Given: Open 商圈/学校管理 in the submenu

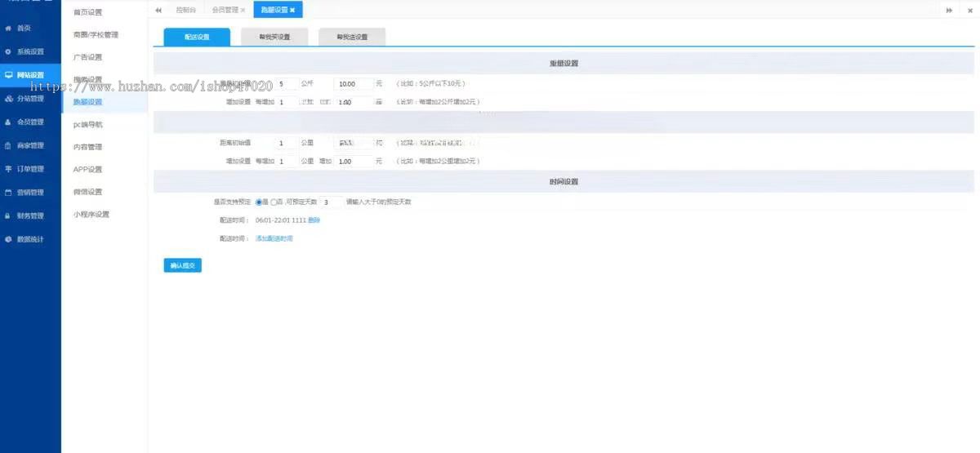Looking at the screenshot, I should tap(96, 34).
